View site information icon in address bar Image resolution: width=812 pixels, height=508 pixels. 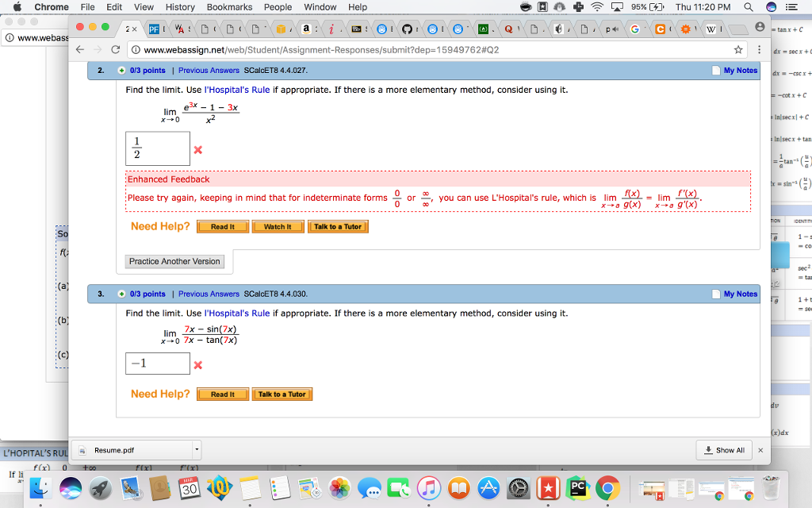[x=136, y=50]
